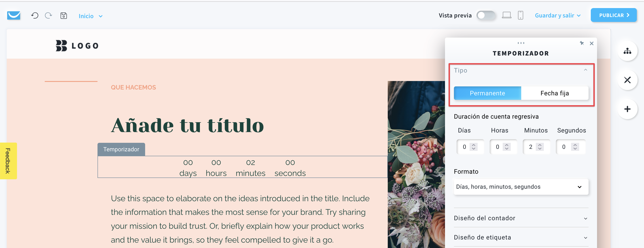Click the plus add element button
This screenshot has height=248, width=644.
[x=627, y=109]
